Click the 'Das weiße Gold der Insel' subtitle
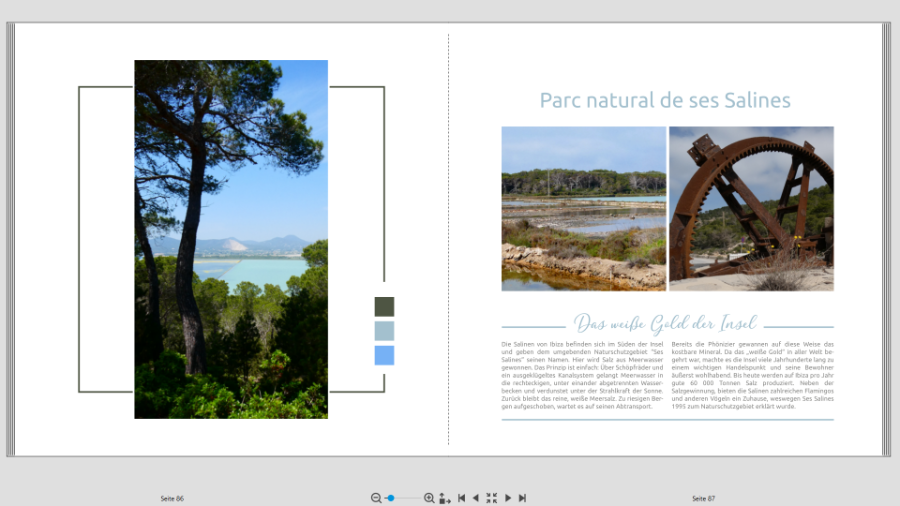The height and width of the screenshot is (506, 900). pos(665,324)
